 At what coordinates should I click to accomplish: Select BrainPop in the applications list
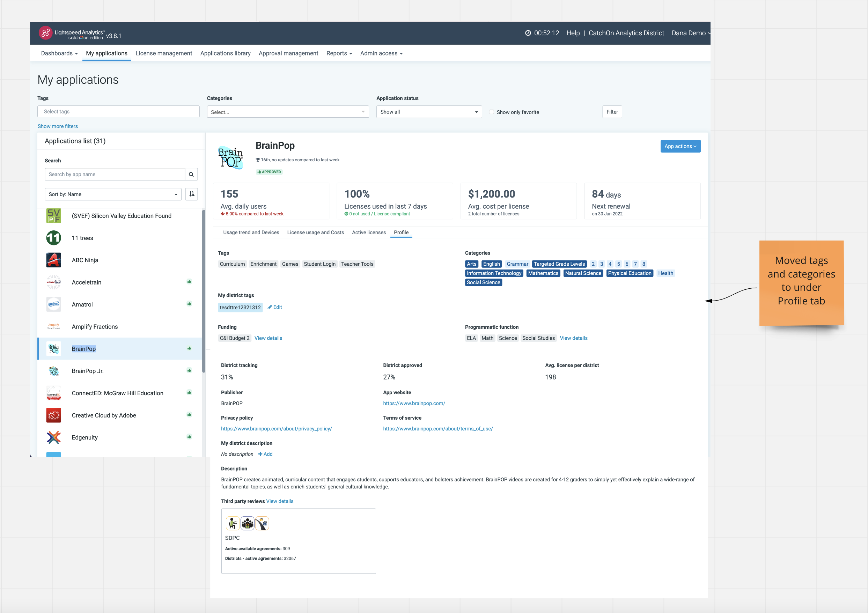[x=120, y=348]
